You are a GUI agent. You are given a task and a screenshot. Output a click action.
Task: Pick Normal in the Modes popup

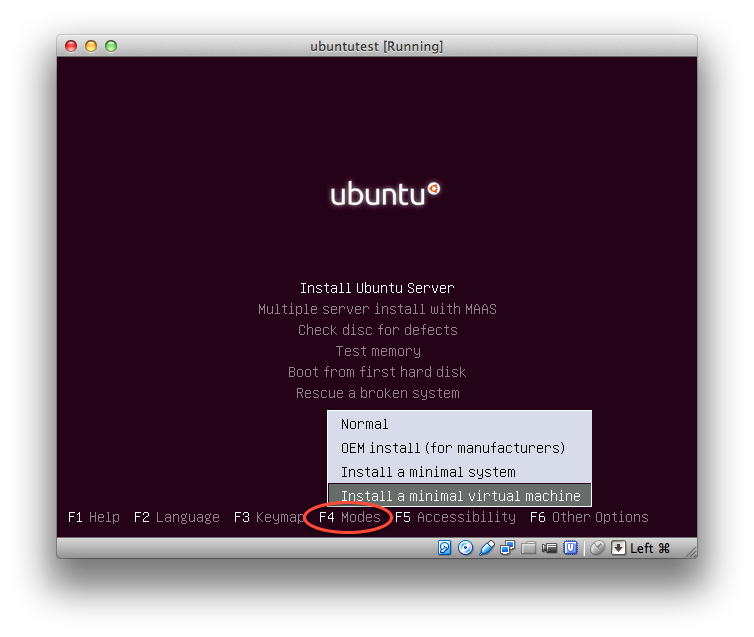tap(365, 424)
